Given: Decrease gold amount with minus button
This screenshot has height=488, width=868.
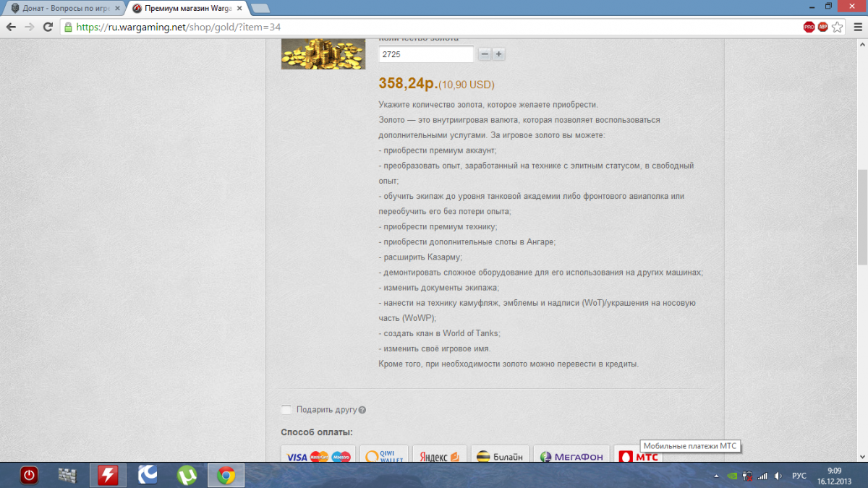Looking at the screenshot, I should pyautogui.click(x=485, y=54).
